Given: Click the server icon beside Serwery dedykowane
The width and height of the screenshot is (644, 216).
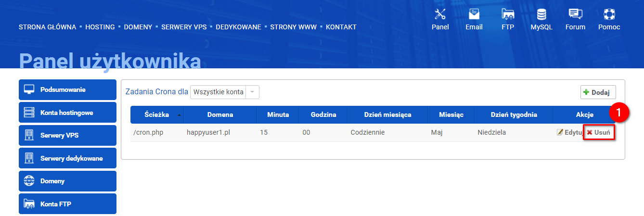Looking at the screenshot, I should [29, 158].
